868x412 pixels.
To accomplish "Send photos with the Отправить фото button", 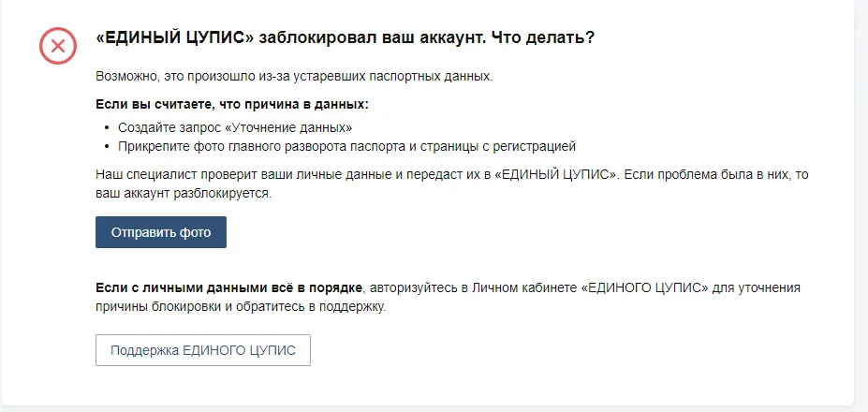I will (x=161, y=232).
